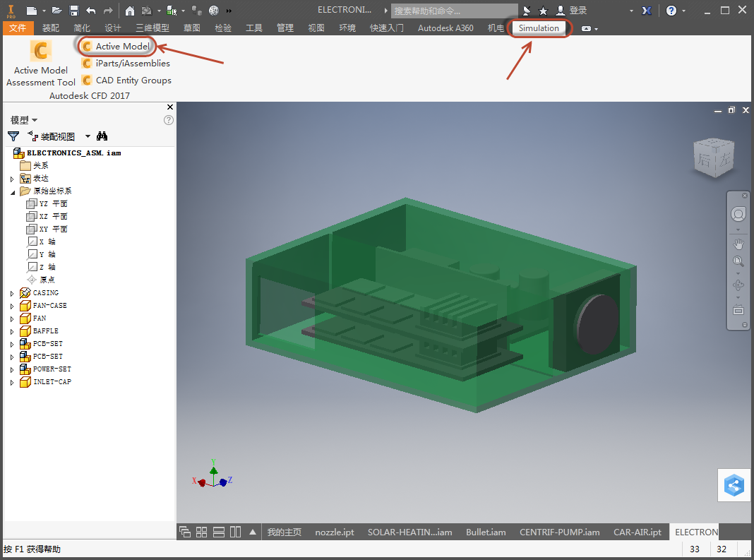
Task: Click the Home icon in top toolbar
Action: pyautogui.click(x=130, y=11)
